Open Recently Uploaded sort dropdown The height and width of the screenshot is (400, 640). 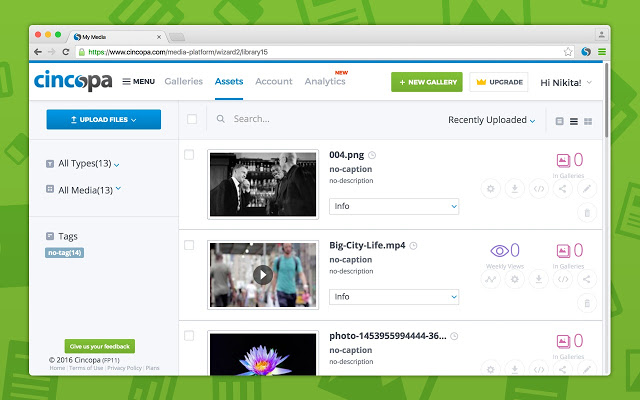tap(491, 120)
